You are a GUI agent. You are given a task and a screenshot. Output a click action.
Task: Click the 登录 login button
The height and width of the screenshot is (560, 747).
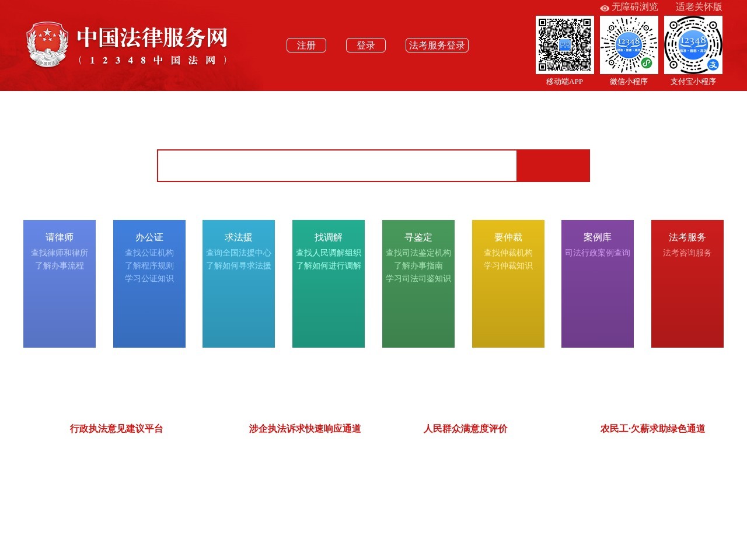click(x=365, y=45)
